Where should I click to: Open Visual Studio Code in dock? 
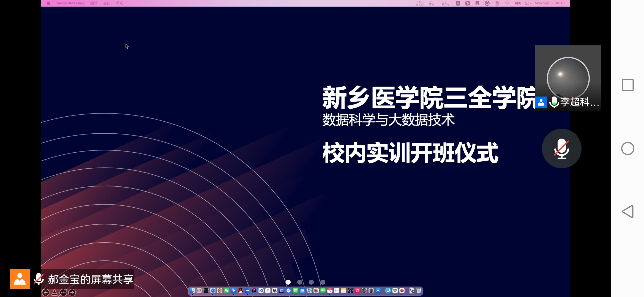261,291
